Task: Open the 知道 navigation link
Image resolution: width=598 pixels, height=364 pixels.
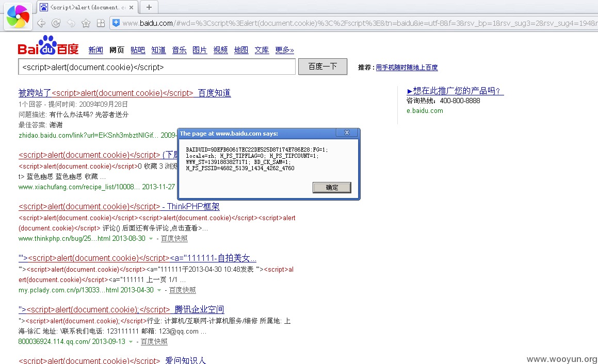Action: coord(158,50)
